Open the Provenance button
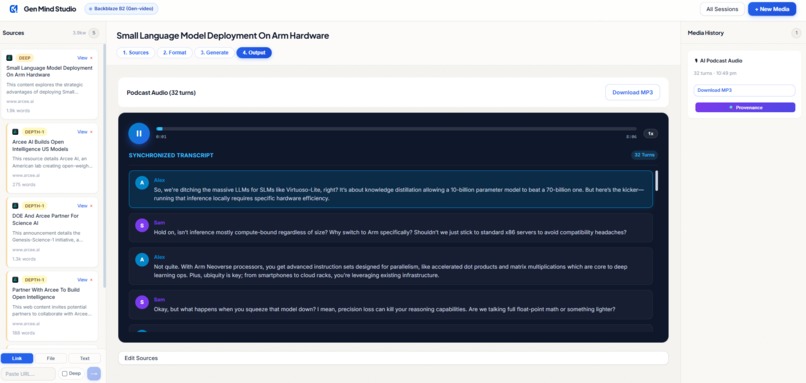 point(745,107)
